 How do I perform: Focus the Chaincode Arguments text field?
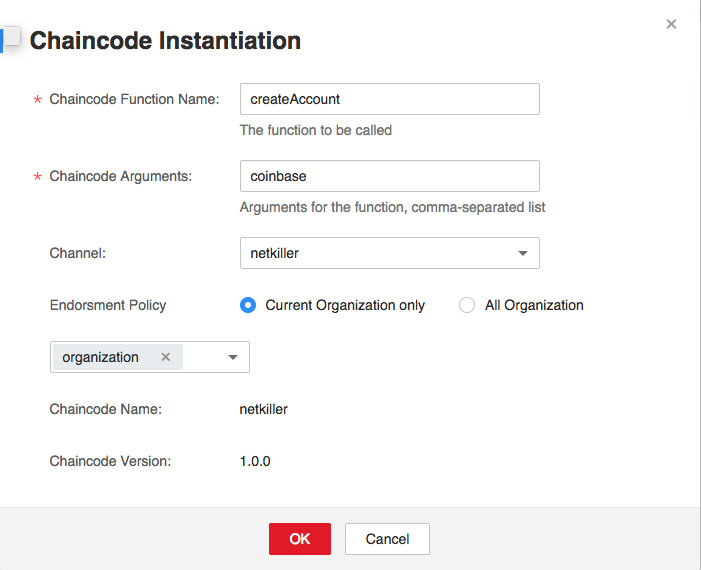pos(389,176)
